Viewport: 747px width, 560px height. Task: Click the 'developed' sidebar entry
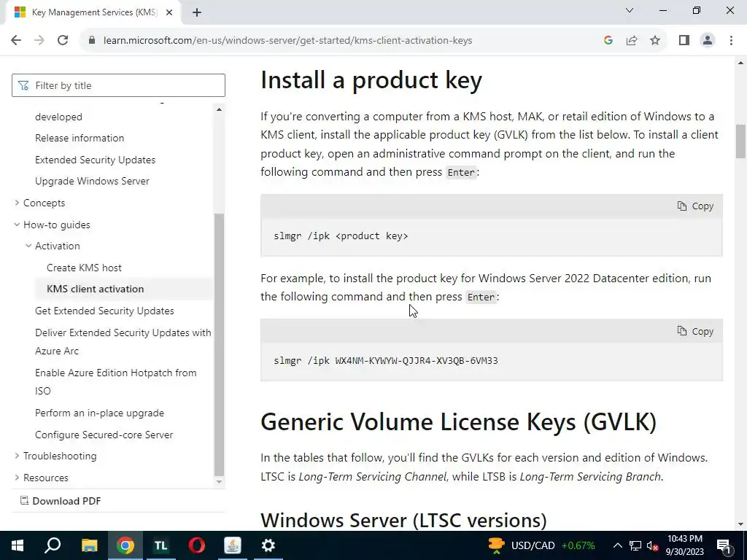coord(58,117)
